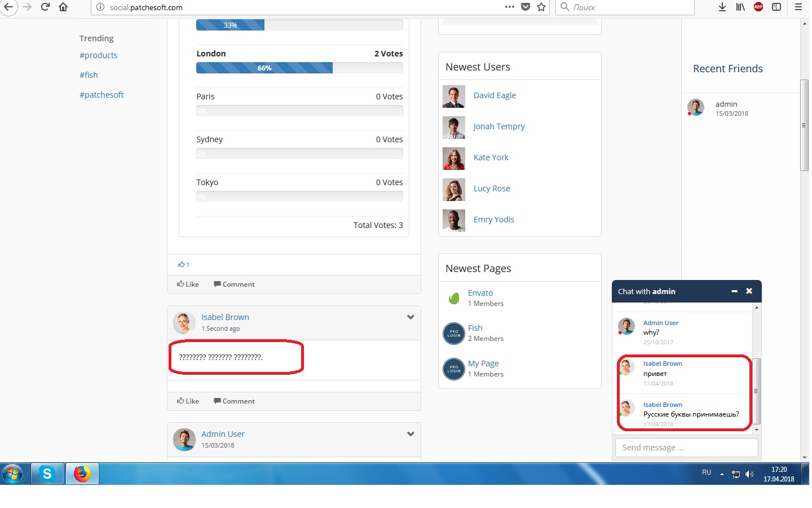Focus the browser search box
Viewport: 812px width, 508px height.
(625, 7)
